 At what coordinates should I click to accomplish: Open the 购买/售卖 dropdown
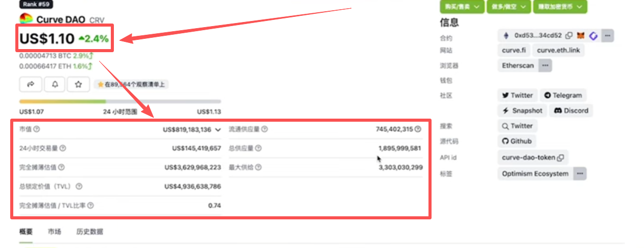(x=462, y=6)
